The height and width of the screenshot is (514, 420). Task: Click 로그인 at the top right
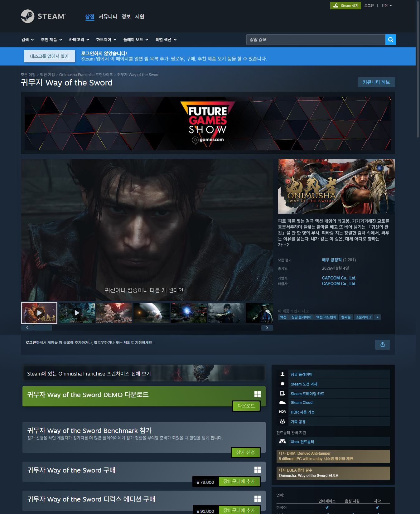369,6
